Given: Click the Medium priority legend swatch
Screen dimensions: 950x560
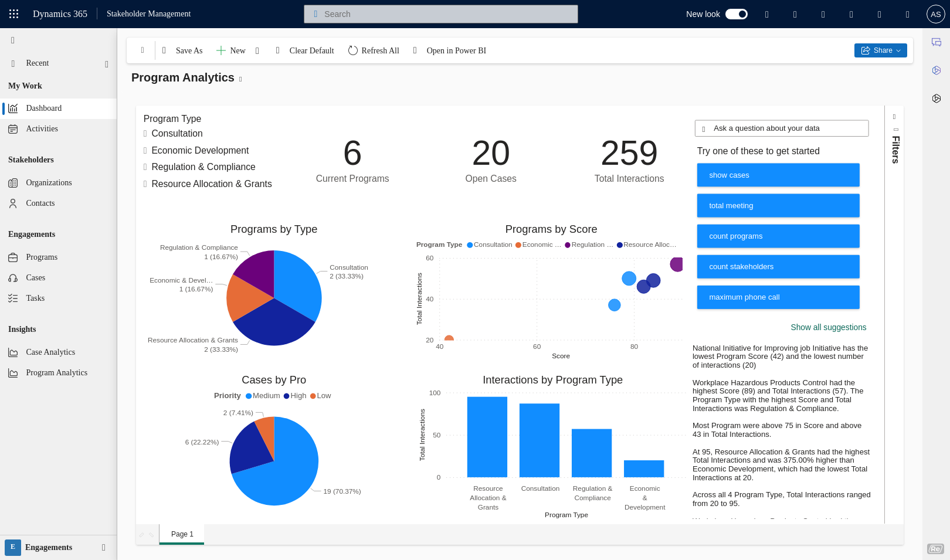Looking at the screenshot, I should (249, 396).
